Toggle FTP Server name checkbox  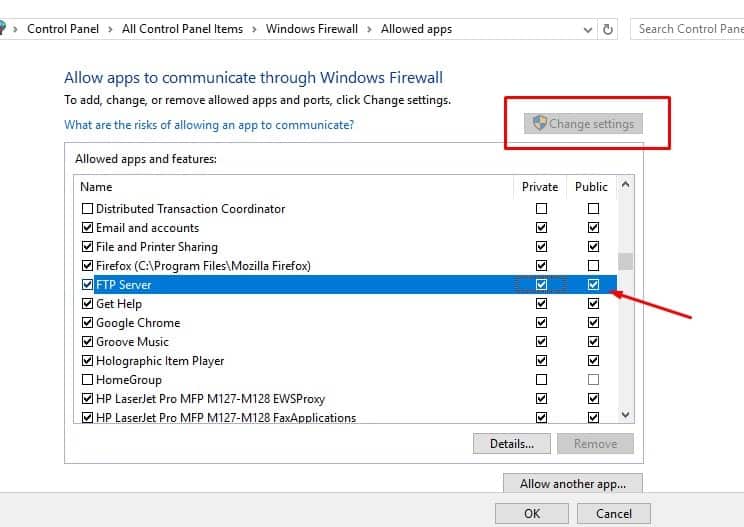click(87, 285)
